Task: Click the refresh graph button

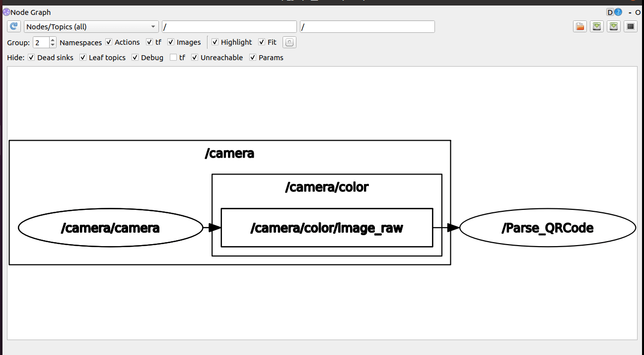Action: click(14, 27)
